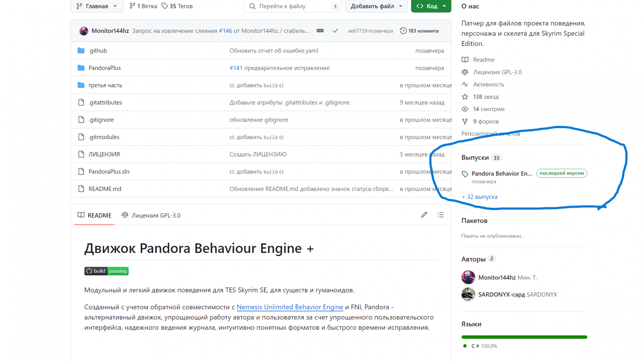Expand the Добавить файл dropdown
The height and width of the screenshot is (362, 644).
click(x=376, y=6)
